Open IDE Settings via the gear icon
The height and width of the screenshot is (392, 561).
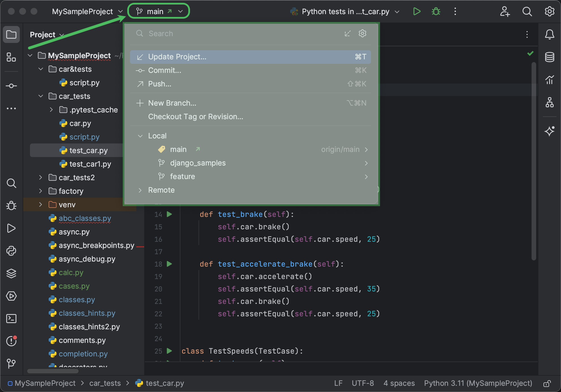550,11
